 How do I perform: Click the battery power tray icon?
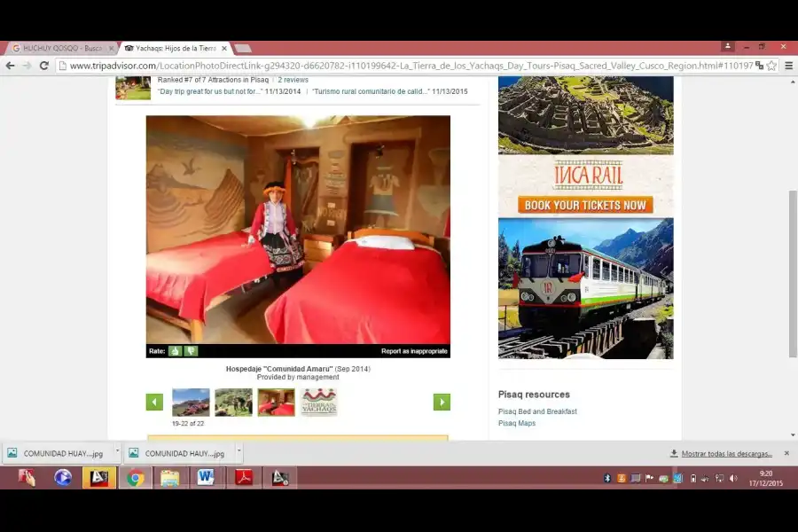[x=693, y=478]
